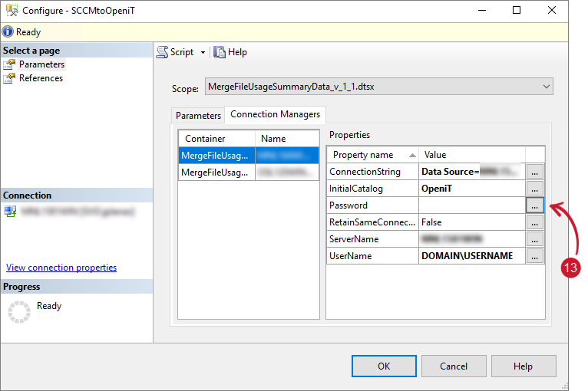Click the Data Source= value cell
588x391 pixels.
[x=472, y=172]
